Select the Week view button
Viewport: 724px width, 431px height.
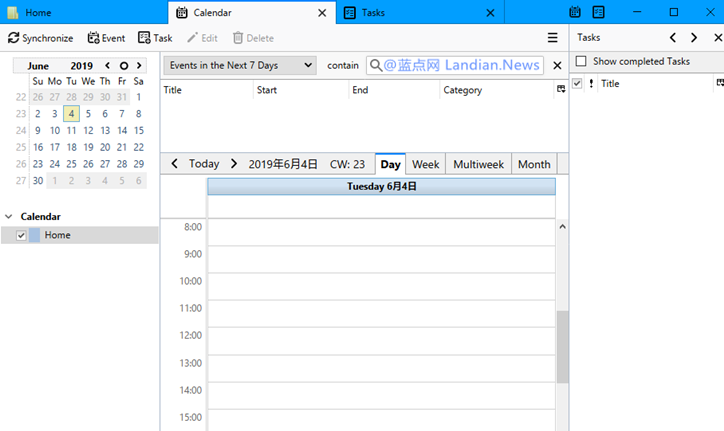tap(425, 164)
